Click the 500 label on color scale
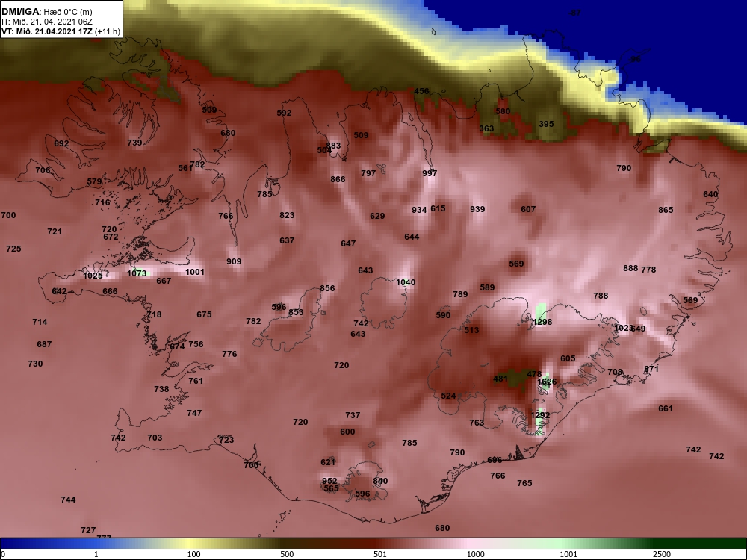 pyautogui.click(x=287, y=554)
